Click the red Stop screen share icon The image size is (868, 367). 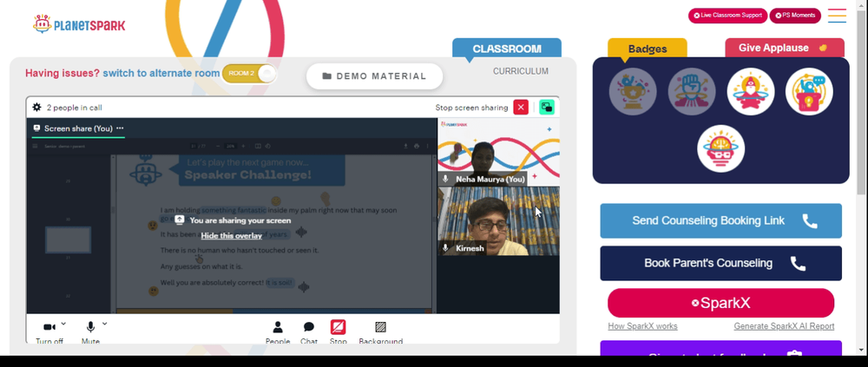coord(339,327)
